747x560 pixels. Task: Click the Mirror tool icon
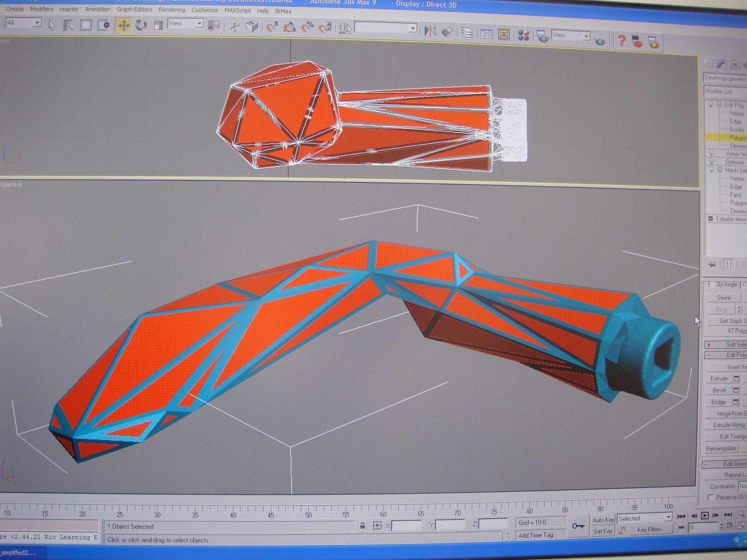click(430, 31)
